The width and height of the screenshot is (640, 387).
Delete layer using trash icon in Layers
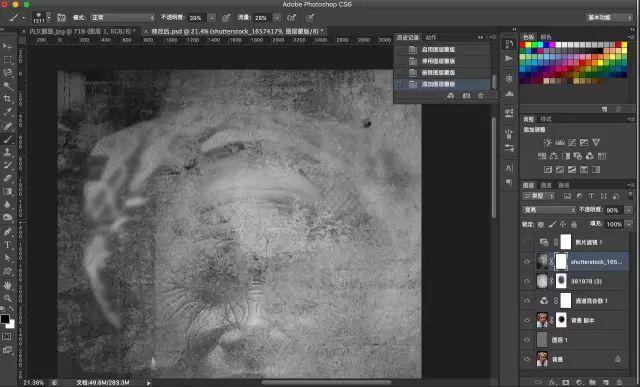click(x=619, y=383)
